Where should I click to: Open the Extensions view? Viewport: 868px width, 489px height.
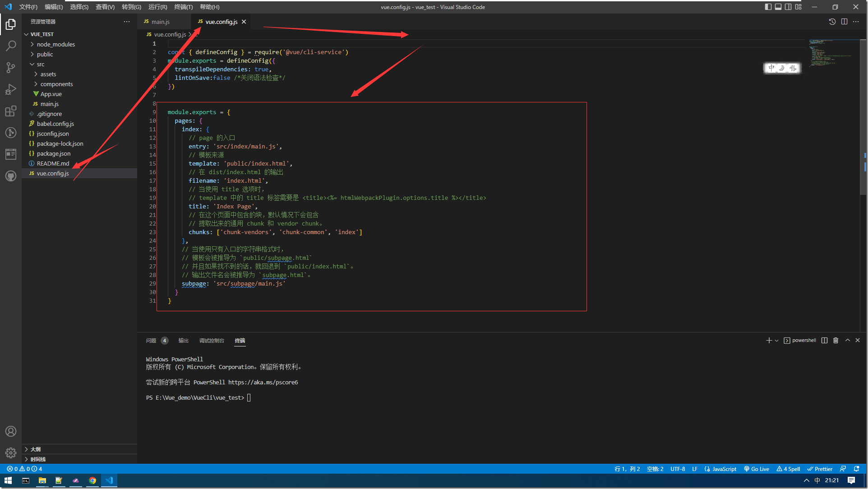[11, 111]
